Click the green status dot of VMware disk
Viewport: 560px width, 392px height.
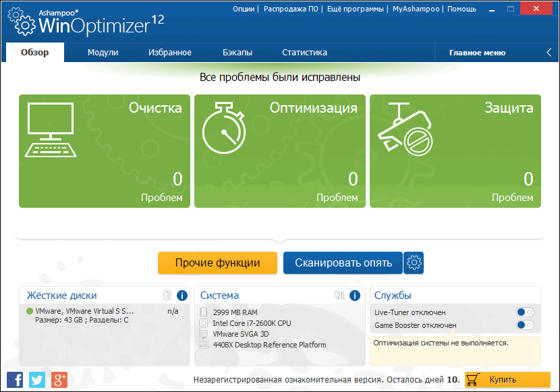[x=29, y=311]
